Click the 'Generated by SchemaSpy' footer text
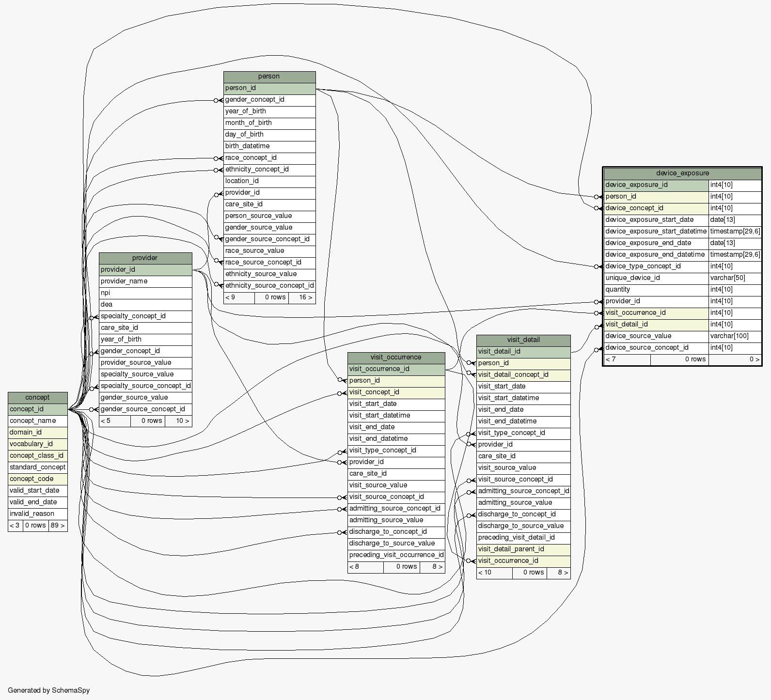 tap(48, 690)
